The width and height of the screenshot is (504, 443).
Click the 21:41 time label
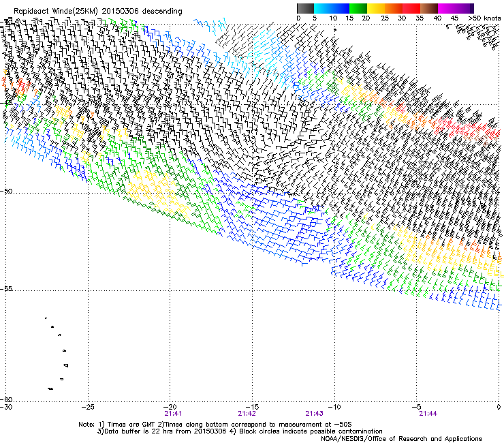point(173,414)
